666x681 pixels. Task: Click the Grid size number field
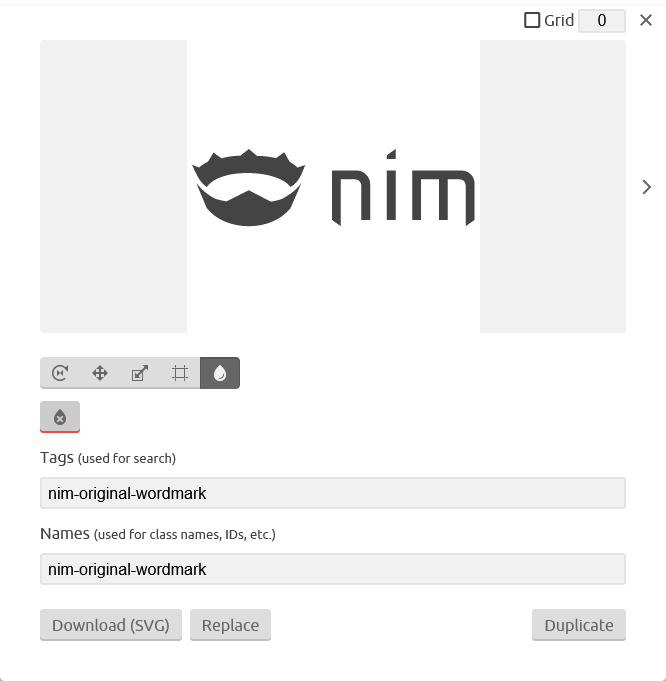(x=602, y=20)
